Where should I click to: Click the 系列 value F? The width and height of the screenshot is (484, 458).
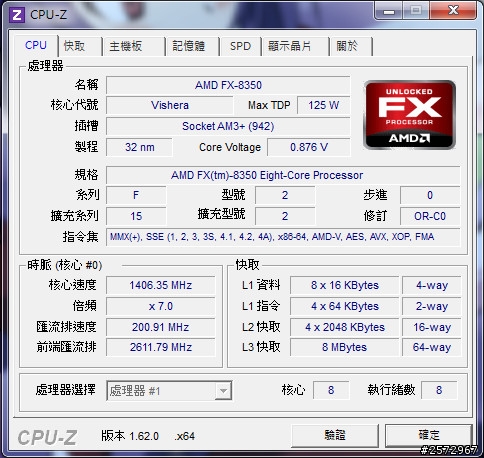136,195
